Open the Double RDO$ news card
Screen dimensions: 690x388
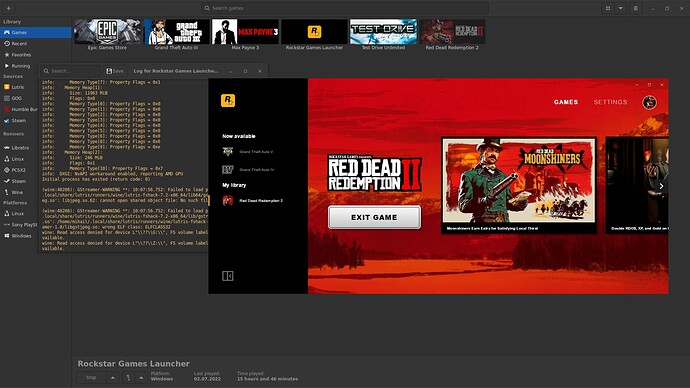(x=637, y=185)
